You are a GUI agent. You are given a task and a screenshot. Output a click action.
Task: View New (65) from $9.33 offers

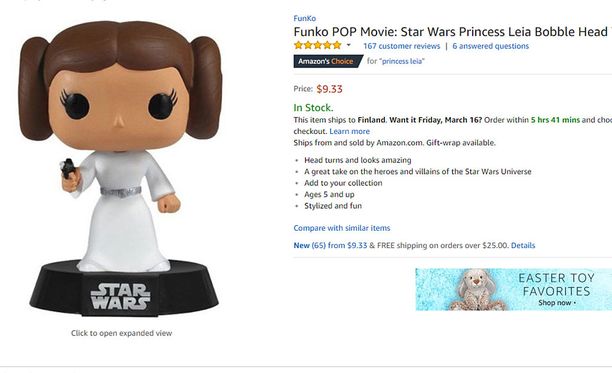[x=330, y=245]
